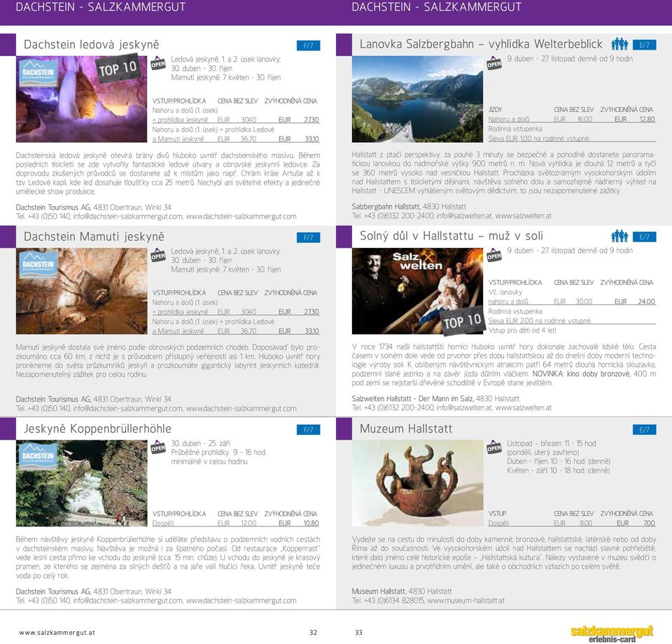Click the TOP 10 badge on the ice cave photo

[x=118, y=68]
